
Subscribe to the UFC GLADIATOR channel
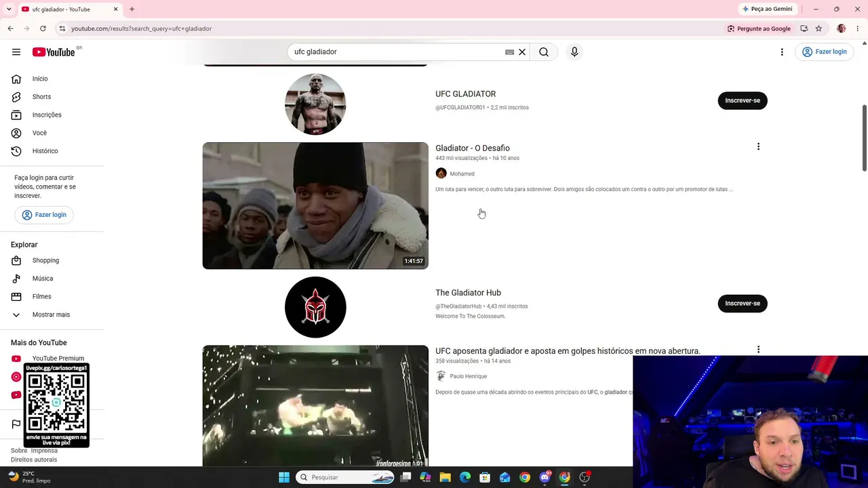coord(743,100)
